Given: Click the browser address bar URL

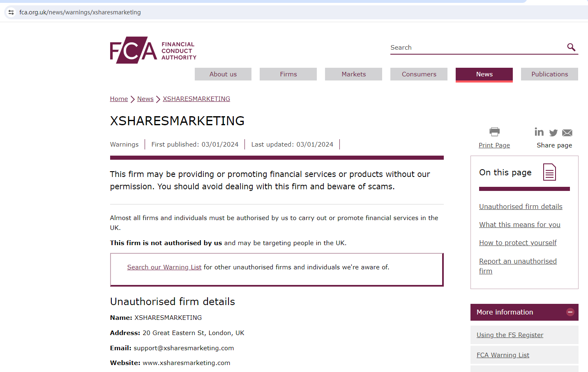Looking at the screenshot, I should [x=80, y=12].
